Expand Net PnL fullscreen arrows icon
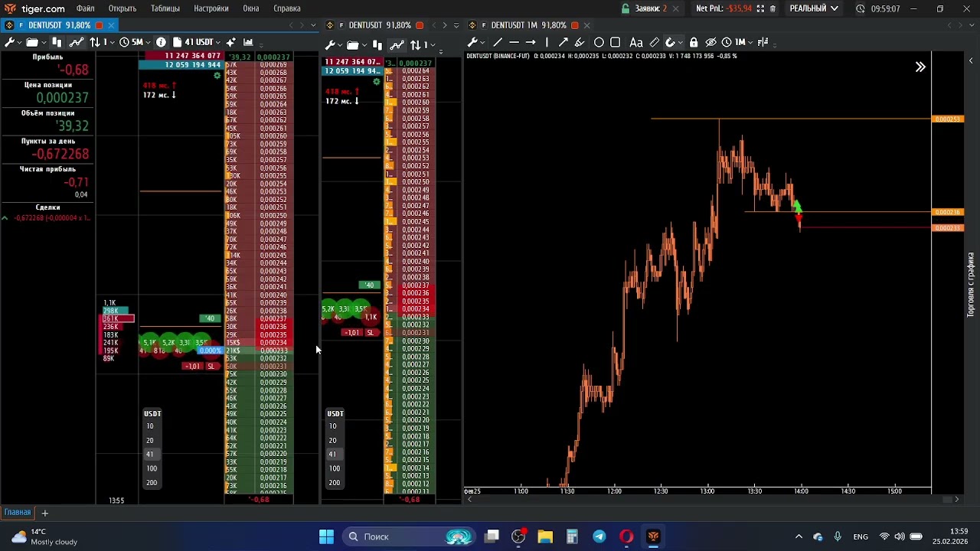 click(x=760, y=8)
